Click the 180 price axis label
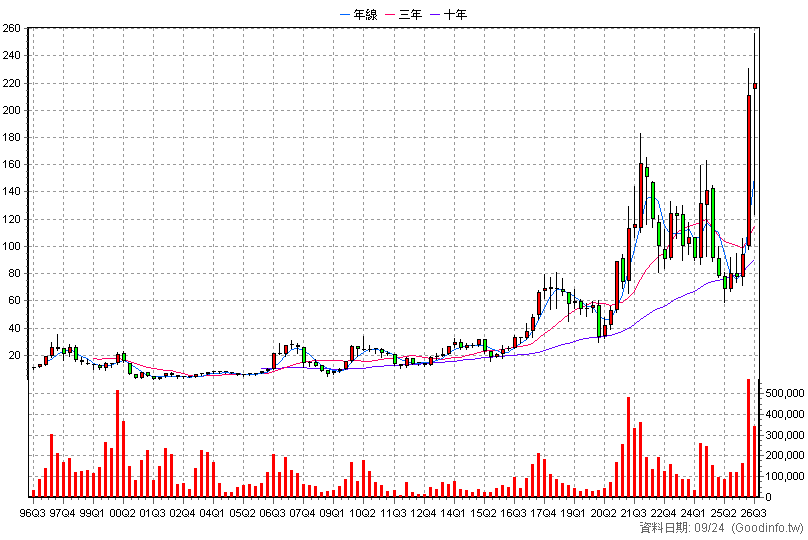This screenshot has height=540, width=808. point(11,138)
